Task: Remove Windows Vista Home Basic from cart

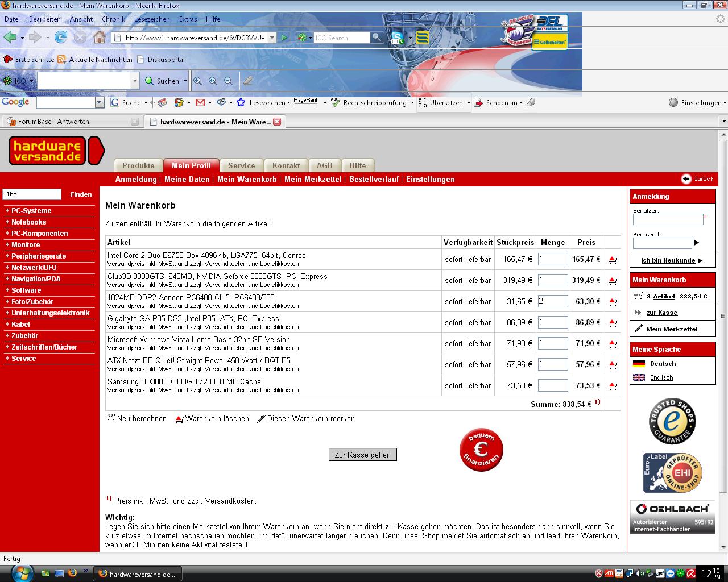Action: (x=613, y=344)
